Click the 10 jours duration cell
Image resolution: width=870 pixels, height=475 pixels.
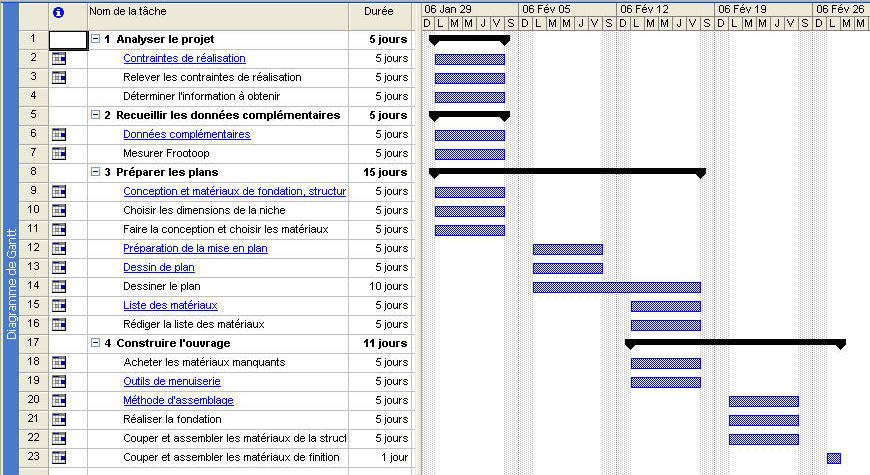[381, 286]
